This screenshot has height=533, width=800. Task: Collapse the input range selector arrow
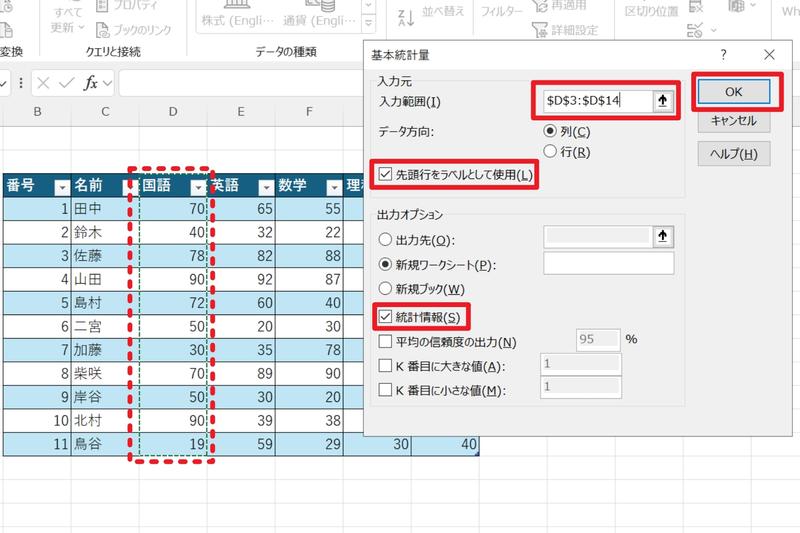tap(662, 100)
